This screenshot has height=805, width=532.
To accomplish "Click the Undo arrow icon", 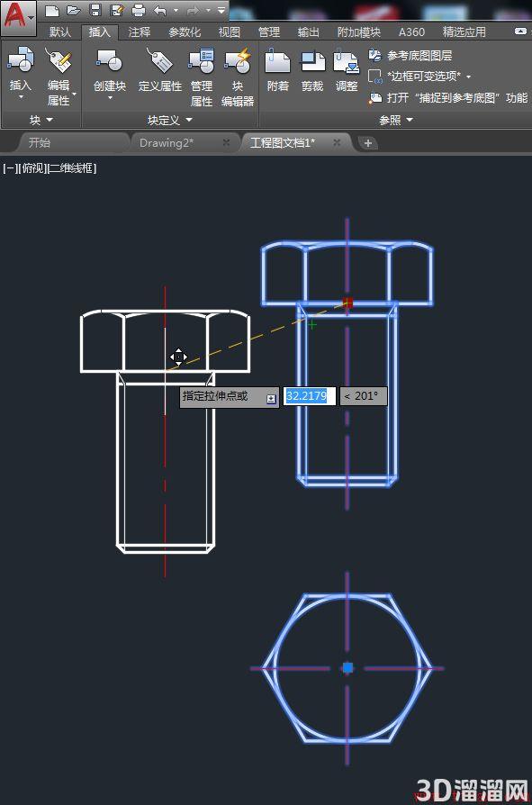I will coord(160,10).
